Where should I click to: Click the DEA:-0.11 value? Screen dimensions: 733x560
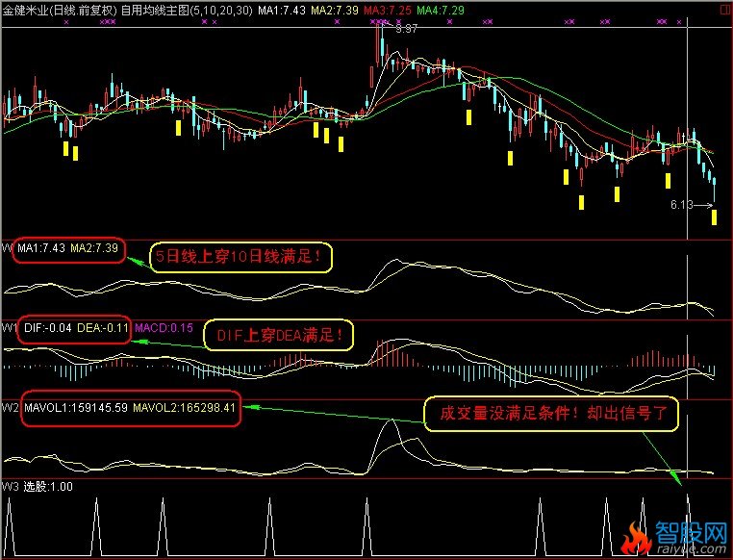pos(102,328)
